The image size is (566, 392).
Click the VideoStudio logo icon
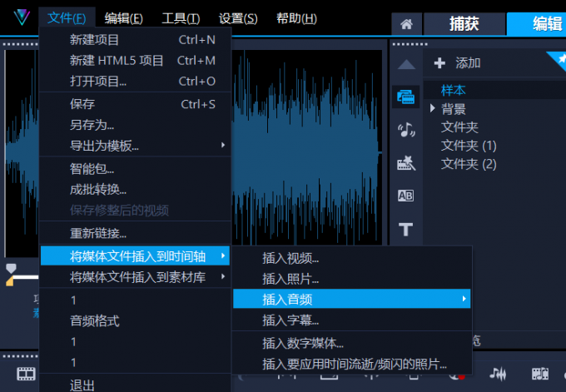tap(22, 17)
